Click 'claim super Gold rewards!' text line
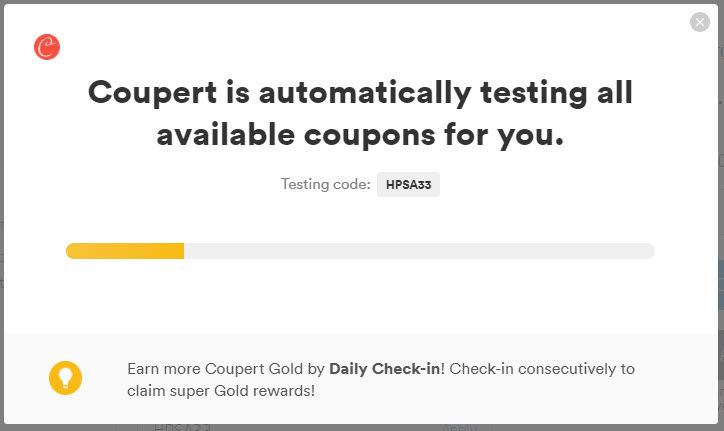724x431 pixels. 221,391
